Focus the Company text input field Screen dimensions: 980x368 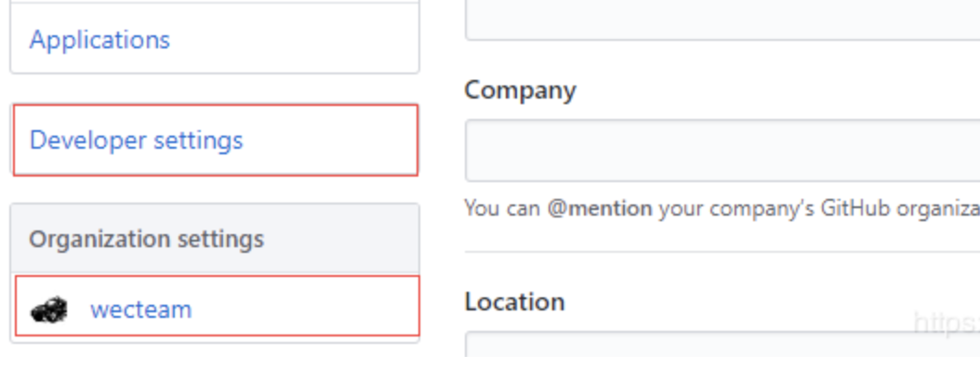point(722,151)
